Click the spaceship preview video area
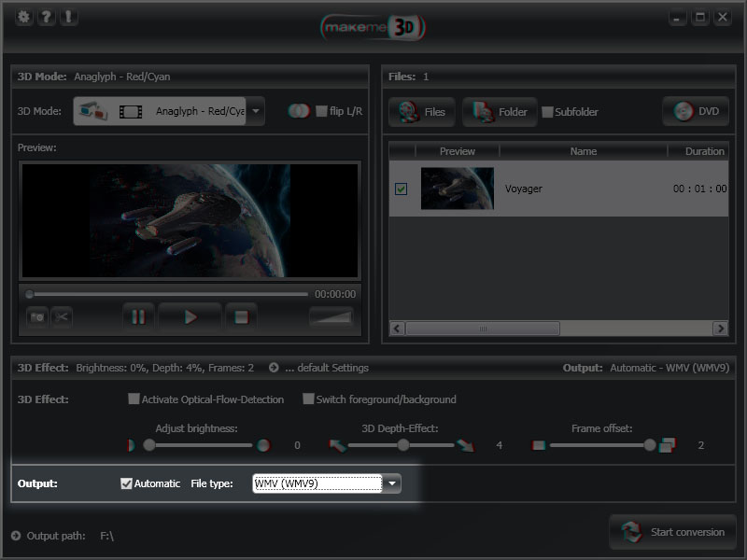 click(x=190, y=220)
